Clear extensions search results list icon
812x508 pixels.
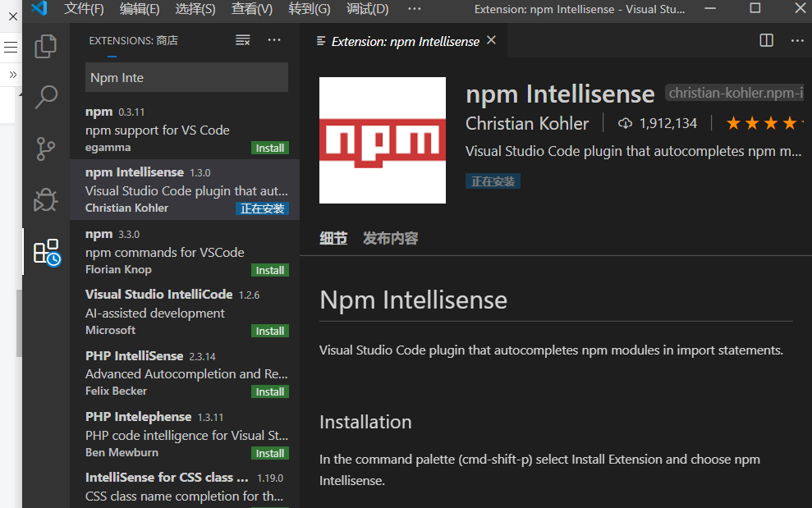click(x=243, y=40)
